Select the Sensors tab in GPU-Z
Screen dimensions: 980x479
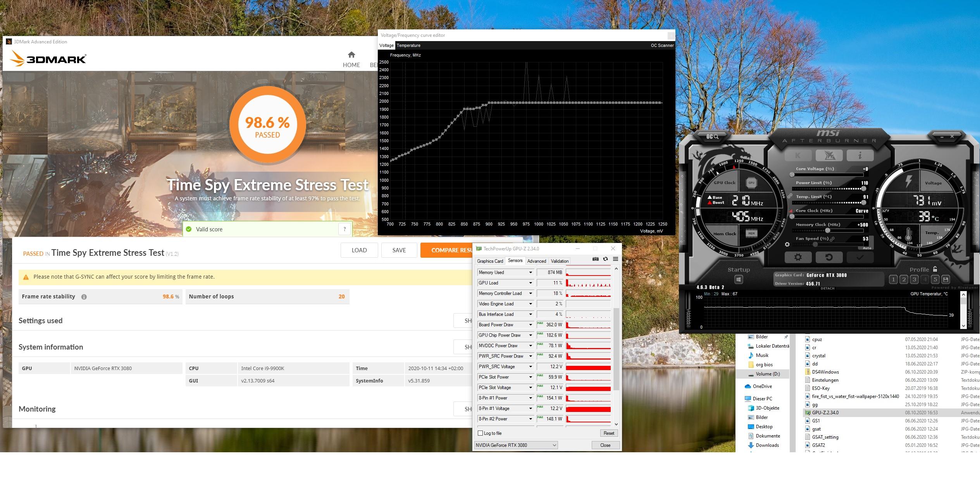(x=515, y=261)
